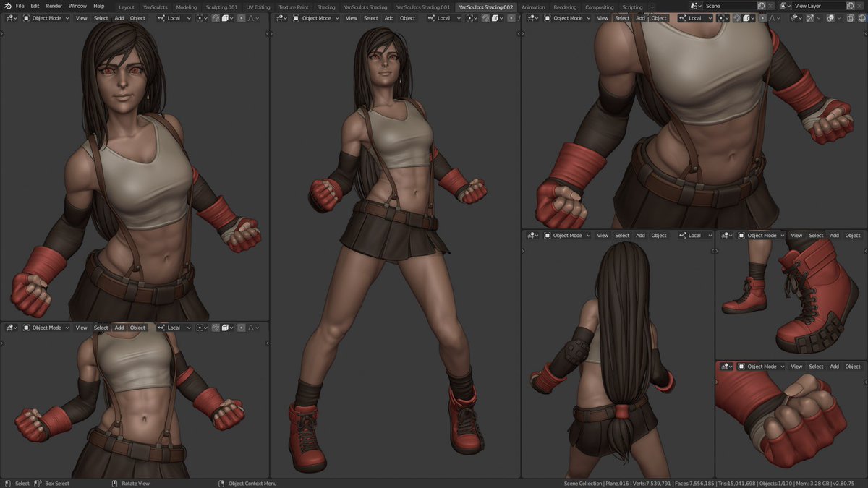
Task: Click the View Layer name field
Action: 819,6
